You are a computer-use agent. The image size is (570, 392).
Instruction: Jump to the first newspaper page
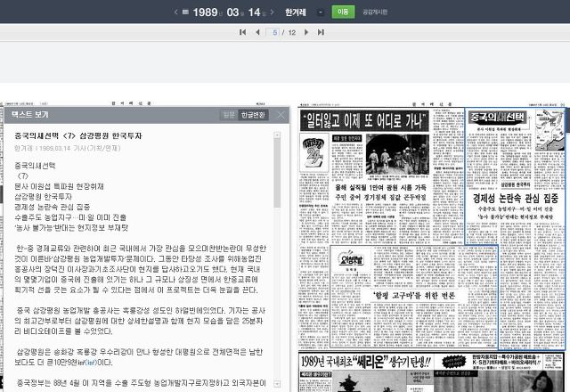coord(242,32)
